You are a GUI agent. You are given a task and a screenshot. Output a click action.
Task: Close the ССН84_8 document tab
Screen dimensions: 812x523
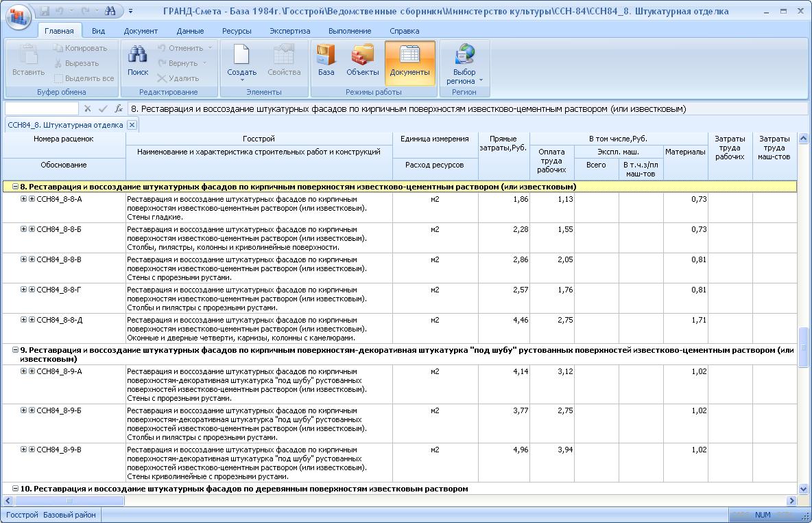tap(132, 125)
